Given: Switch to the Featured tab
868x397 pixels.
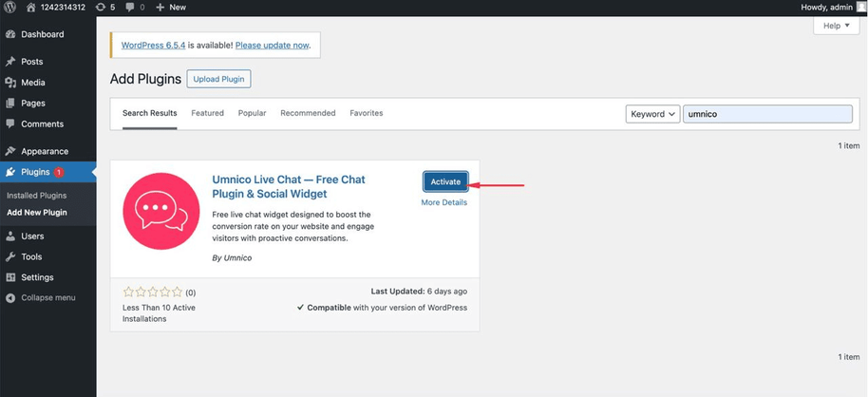Looking at the screenshot, I should [207, 113].
